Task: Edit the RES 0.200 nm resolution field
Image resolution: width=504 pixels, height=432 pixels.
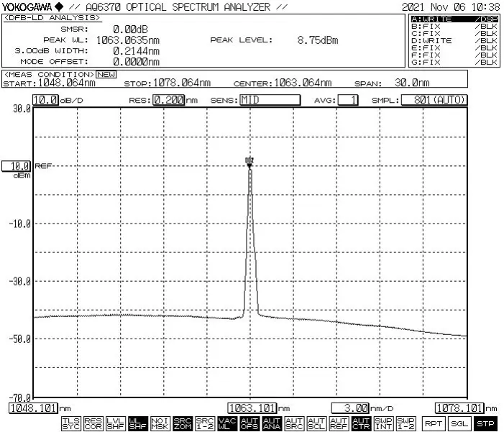Action: (169, 100)
